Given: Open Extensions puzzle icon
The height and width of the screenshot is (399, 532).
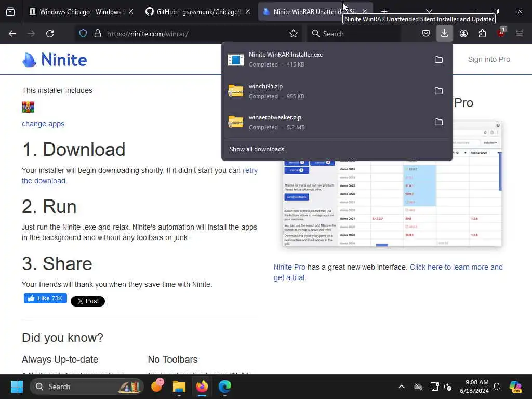Looking at the screenshot, I should click(482, 34).
